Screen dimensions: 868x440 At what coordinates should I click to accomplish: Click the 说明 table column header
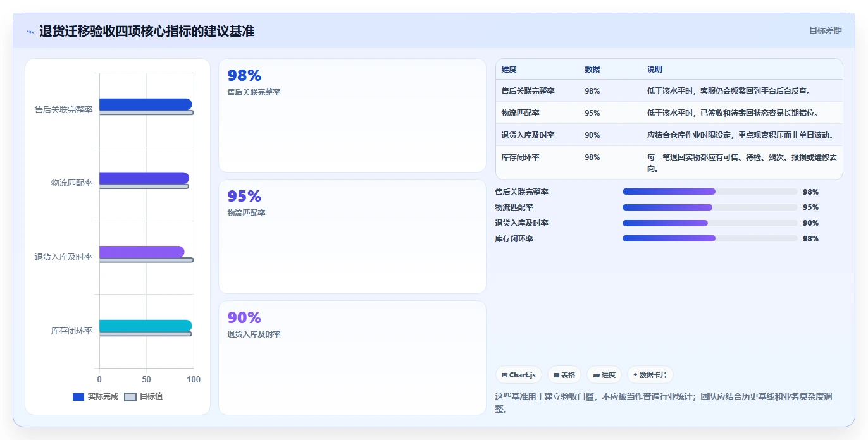pyautogui.click(x=655, y=70)
